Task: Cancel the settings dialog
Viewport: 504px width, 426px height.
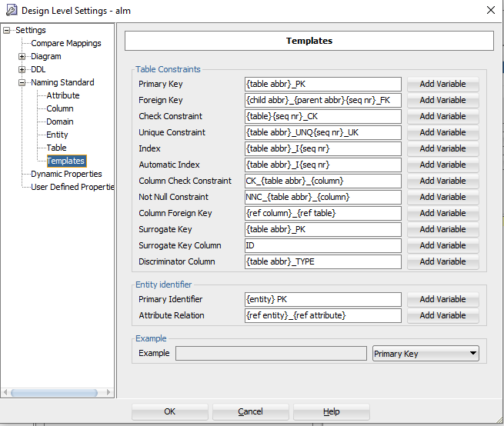Action: coord(250,411)
